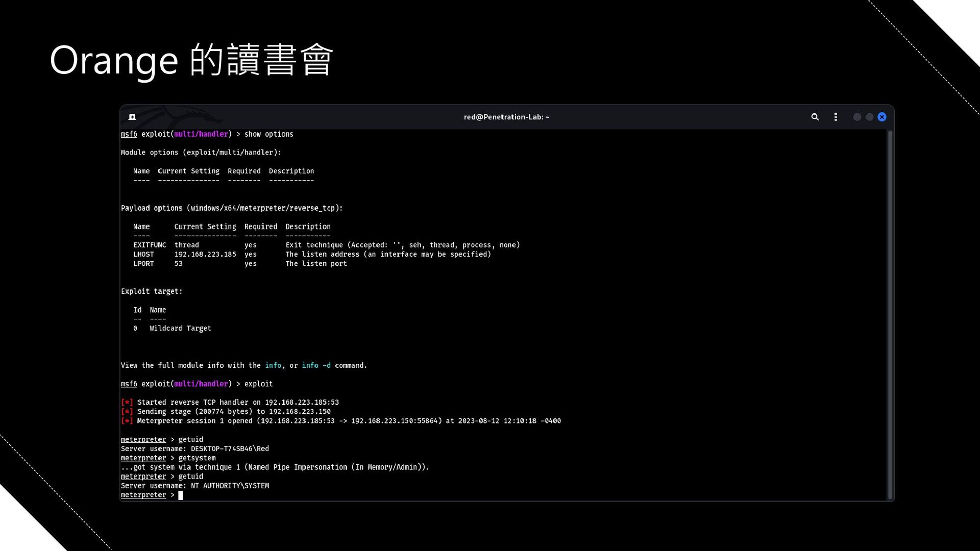Select the LHOST option name
Image resolution: width=980 pixels, height=551 pixels.
click(x=143, y=254)
